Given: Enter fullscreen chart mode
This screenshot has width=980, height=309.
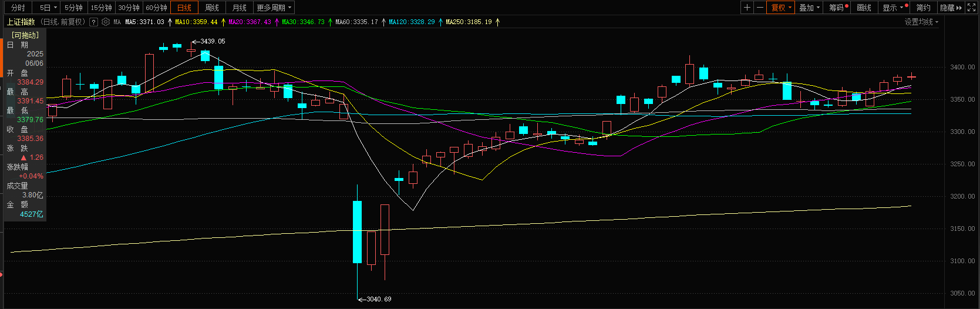Looking at the screenshot, I should [x=972, y=8].
